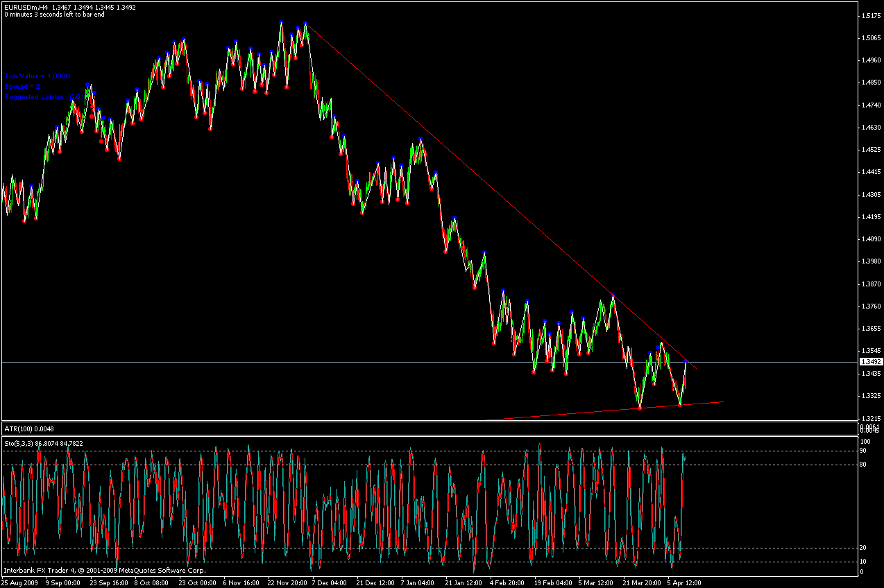Click the 1.4415 price scale value

[870, 172]
